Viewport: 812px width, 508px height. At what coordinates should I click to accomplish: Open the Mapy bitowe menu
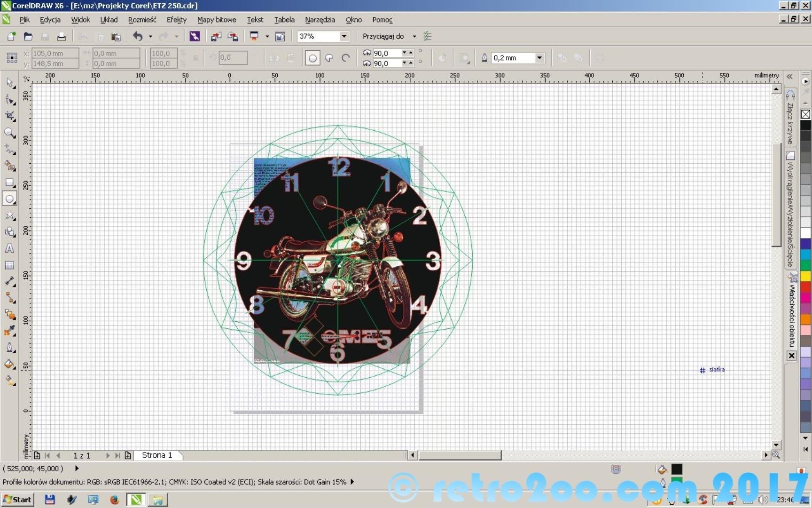(216, 20)
